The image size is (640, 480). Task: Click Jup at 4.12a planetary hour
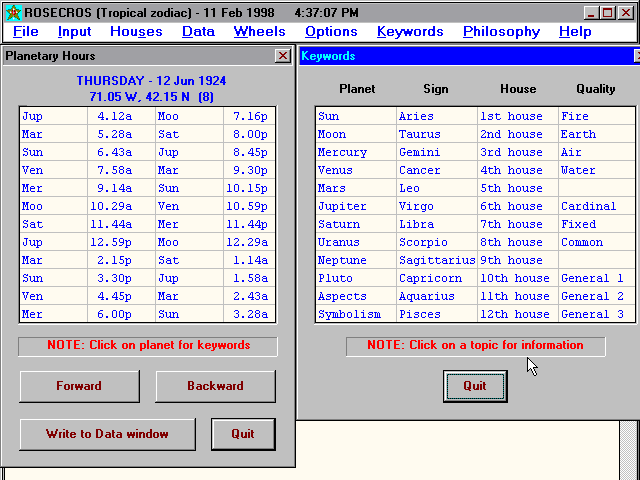pos(32,116)
